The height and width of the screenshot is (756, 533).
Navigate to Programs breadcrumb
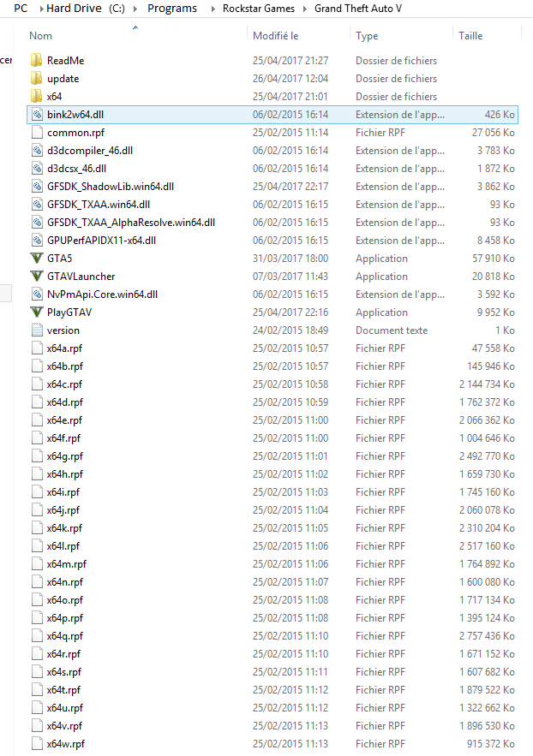click(x=172, y=9)
